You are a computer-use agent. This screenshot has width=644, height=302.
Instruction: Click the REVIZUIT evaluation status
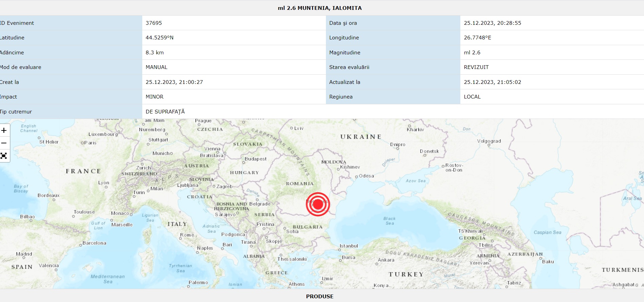click(476, 67)
